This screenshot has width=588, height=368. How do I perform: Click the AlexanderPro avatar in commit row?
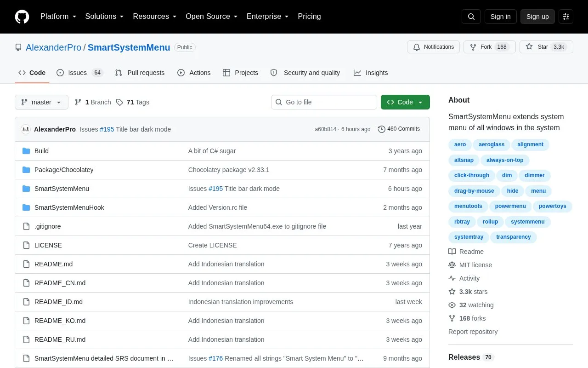click(26, 129)
